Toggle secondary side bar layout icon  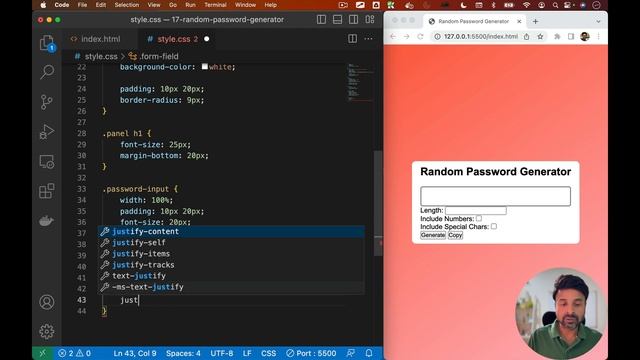[x=353, y=20]
